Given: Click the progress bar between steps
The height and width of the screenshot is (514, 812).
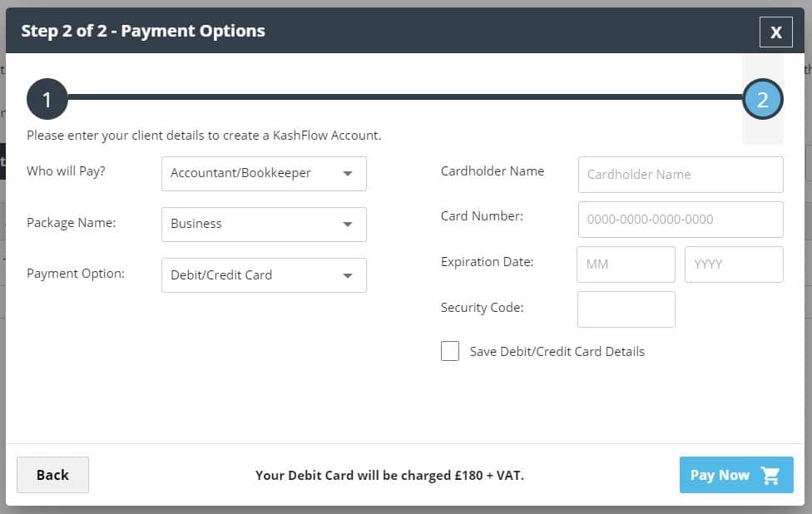Looking at the screenshot, I should 404,97.
